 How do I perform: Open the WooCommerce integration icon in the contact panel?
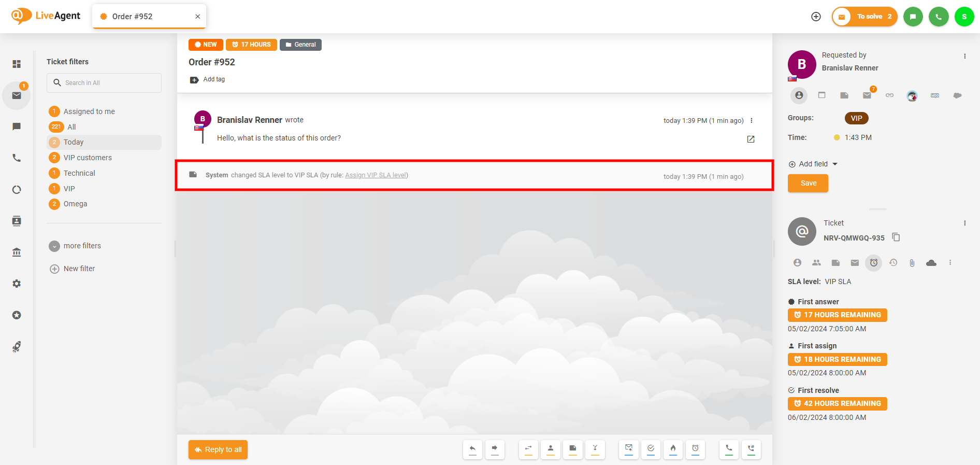click(x=934, y=95)
